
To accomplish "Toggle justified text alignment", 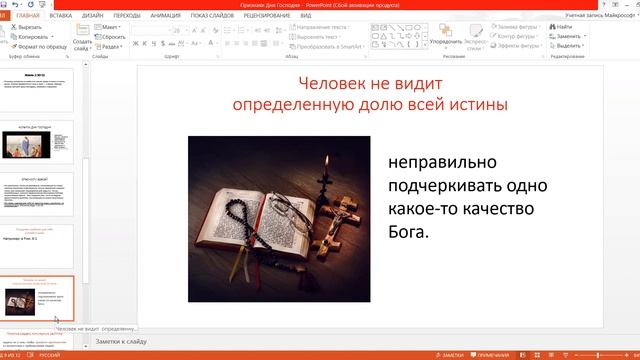I will point(255,43).
